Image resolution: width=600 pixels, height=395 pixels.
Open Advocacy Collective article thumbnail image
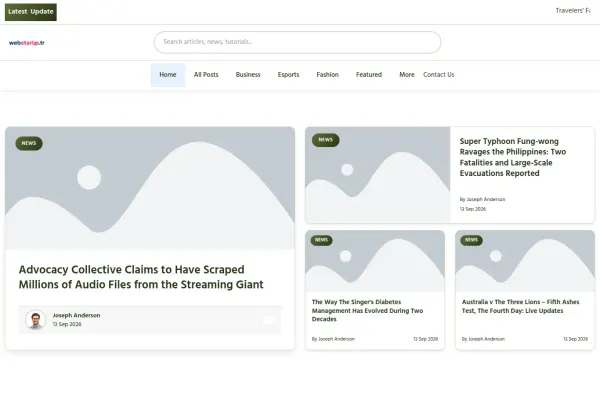tap(150, 188)
